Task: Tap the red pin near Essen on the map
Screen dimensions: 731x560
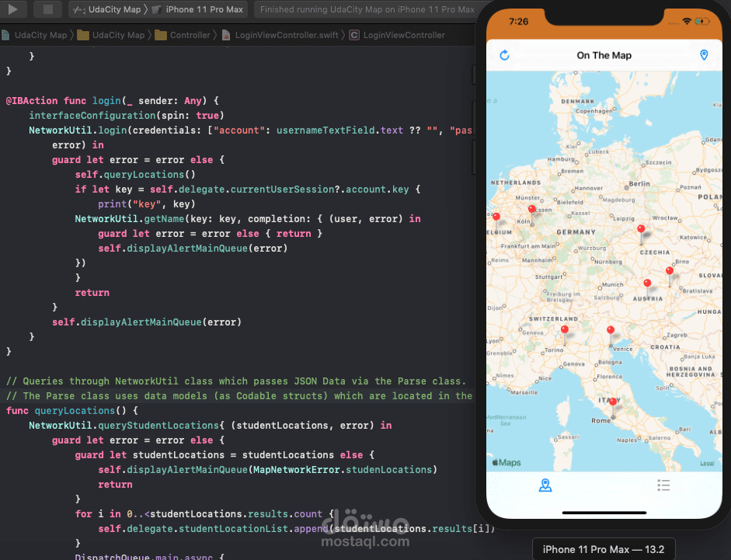Action: click(531, 210)
